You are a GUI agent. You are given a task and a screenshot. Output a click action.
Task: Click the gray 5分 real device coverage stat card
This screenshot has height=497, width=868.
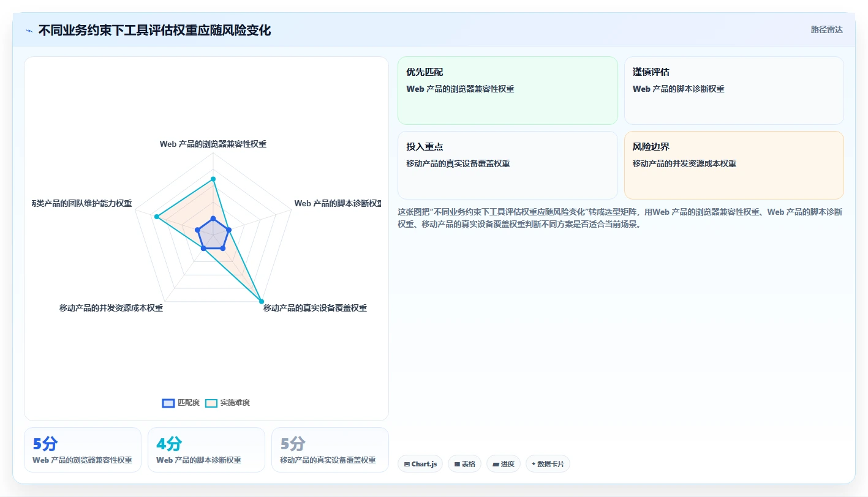[x=330, y=450]
